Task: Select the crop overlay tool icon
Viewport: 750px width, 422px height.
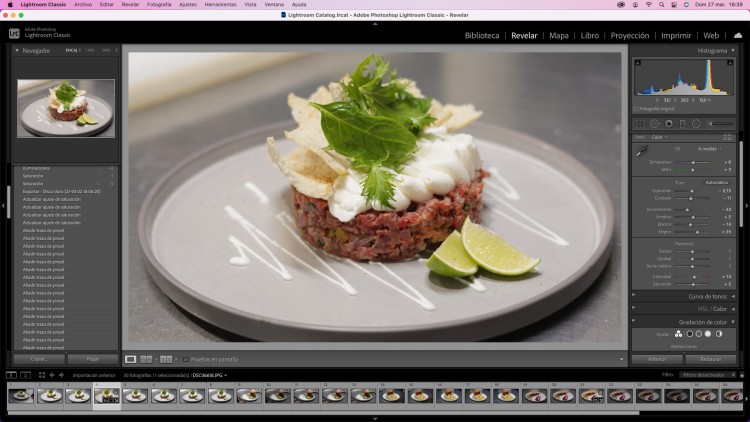Action: (x=640, y=124)
